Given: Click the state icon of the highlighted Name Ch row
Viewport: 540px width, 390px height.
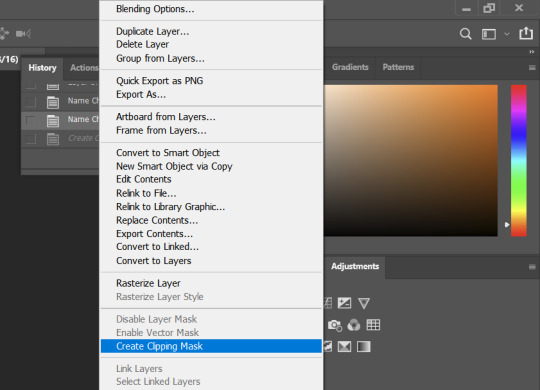Looking at the screenshot, I should (53, 121).
